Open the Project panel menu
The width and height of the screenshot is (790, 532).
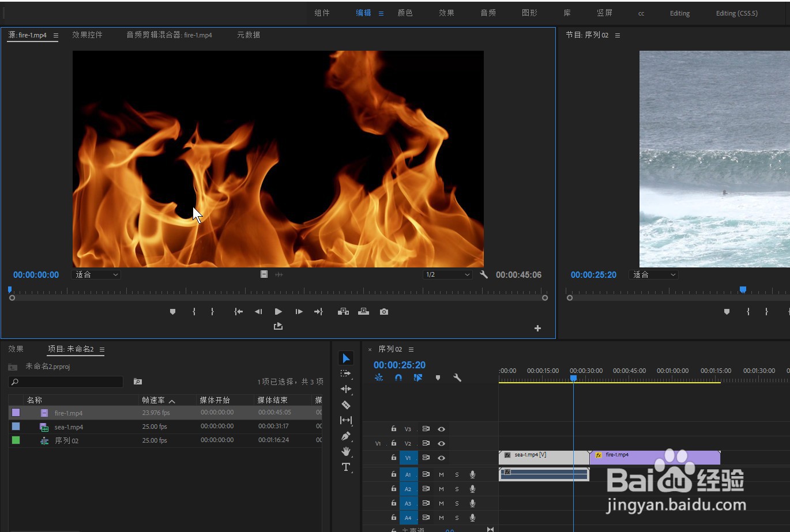(x=102, y=350)
